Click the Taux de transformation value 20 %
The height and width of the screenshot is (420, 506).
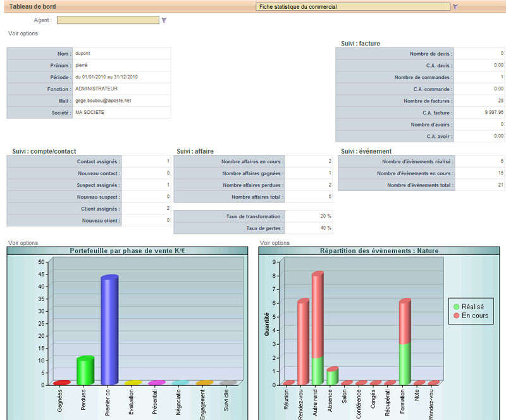click(326, 216)
